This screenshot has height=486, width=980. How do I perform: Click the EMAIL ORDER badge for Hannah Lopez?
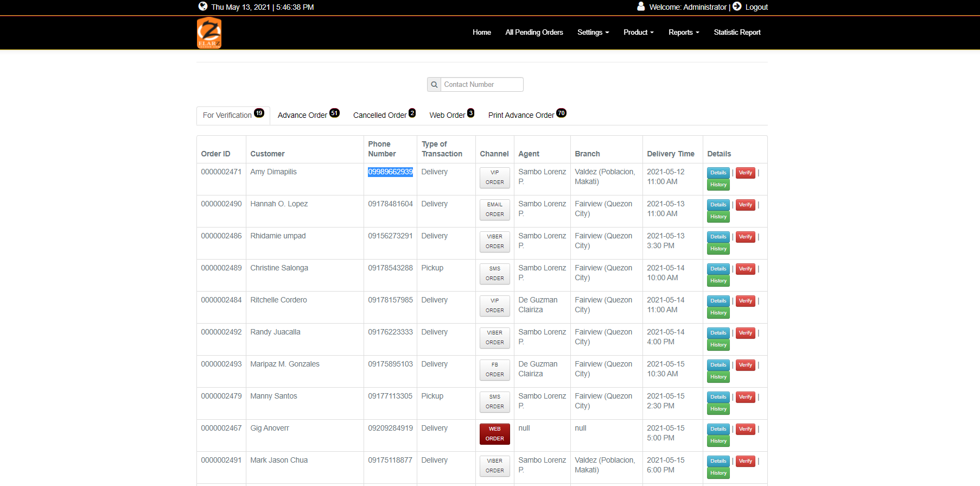494,210
